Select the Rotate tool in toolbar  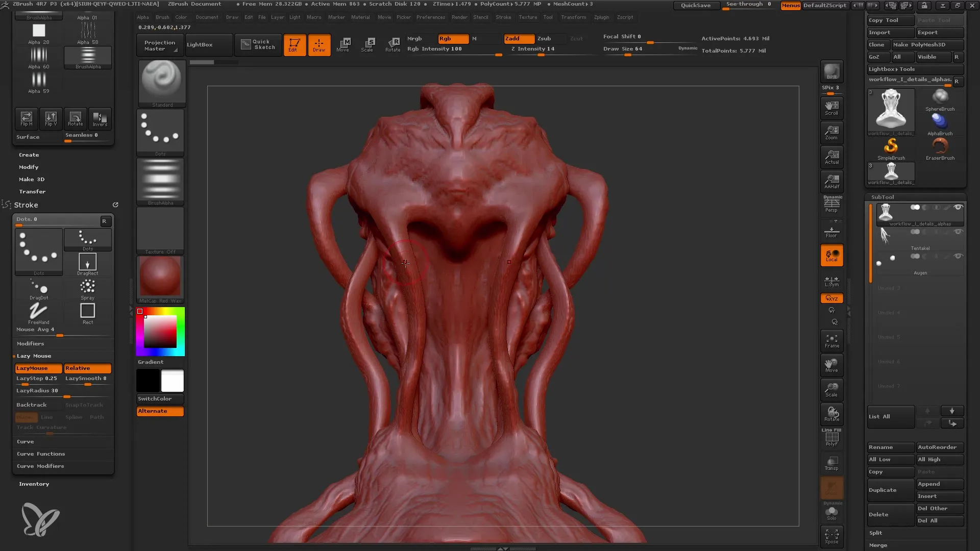click(x=393, y=44)
